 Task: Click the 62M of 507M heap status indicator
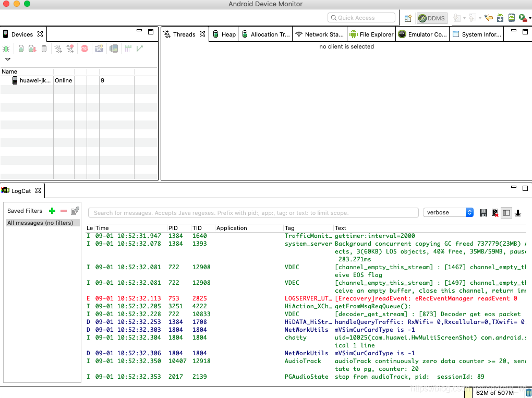click(x=494, y=393)
